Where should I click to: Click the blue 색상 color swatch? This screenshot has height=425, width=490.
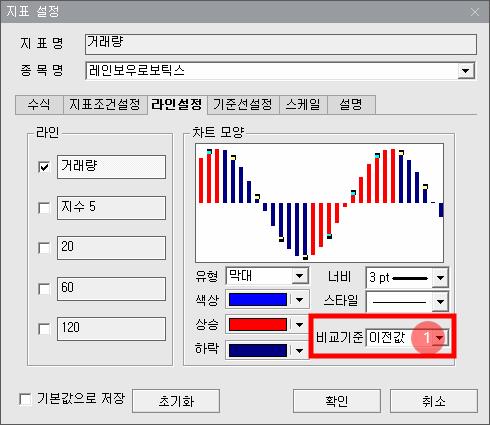tap(258, 299)
